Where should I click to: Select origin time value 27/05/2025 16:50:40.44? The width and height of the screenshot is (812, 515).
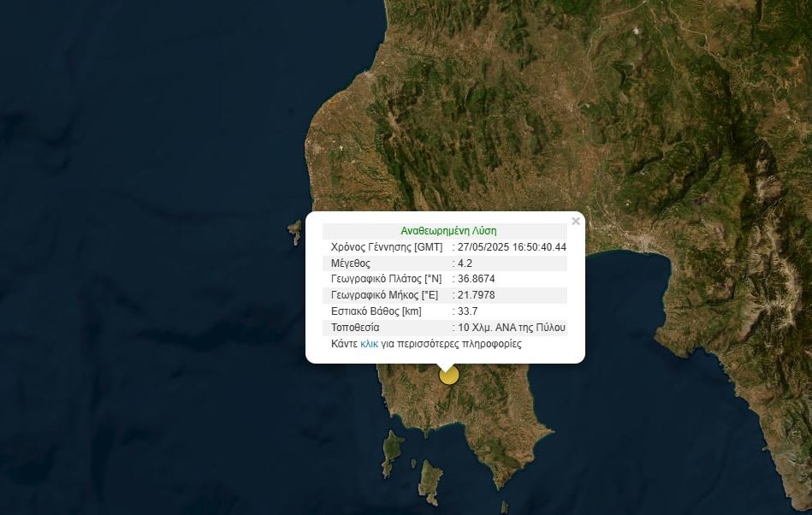[512, 247]
